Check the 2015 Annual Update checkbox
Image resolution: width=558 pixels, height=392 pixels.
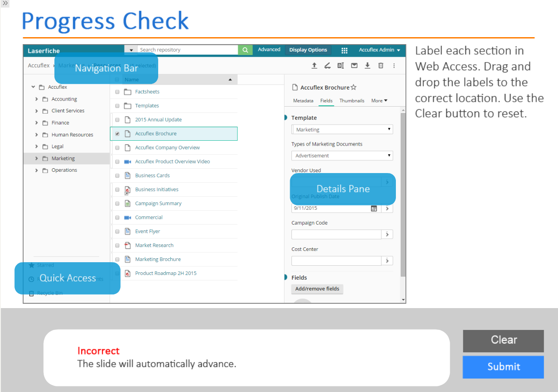117,120
